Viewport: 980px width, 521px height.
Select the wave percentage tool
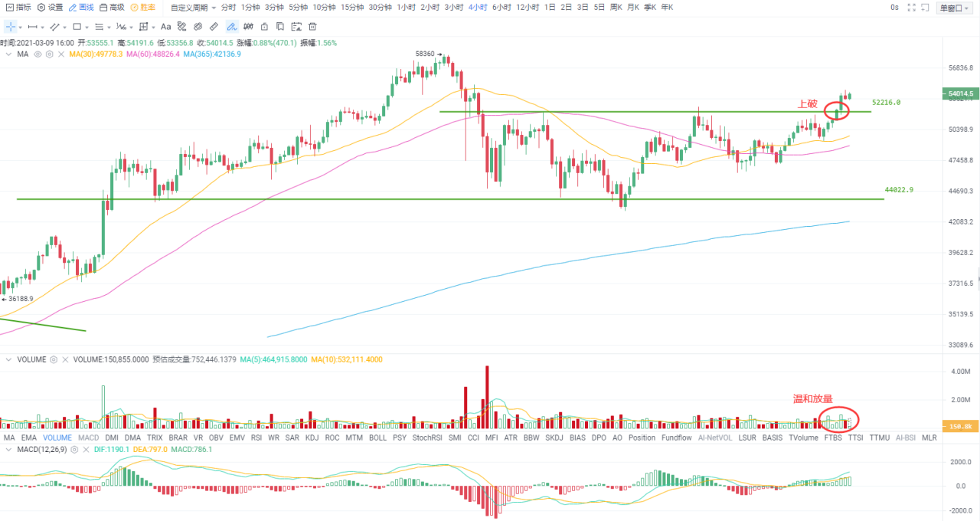(121, 27)
